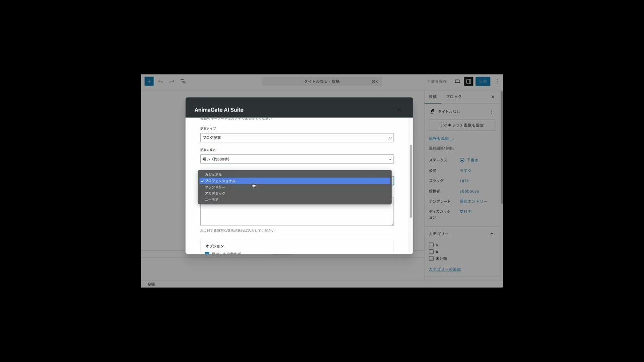Click the 下書き status icon
This screenshot has width=644, height=362.
point(462,160)
